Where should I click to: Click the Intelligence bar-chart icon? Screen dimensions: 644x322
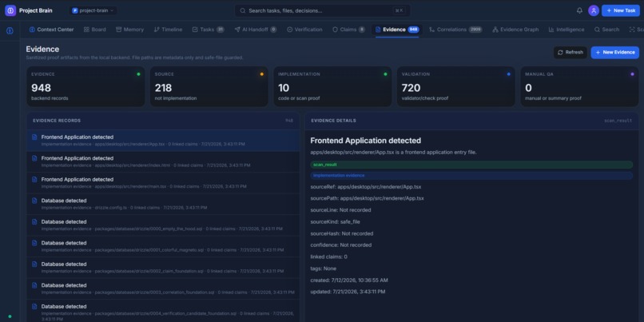pos(551,30)
